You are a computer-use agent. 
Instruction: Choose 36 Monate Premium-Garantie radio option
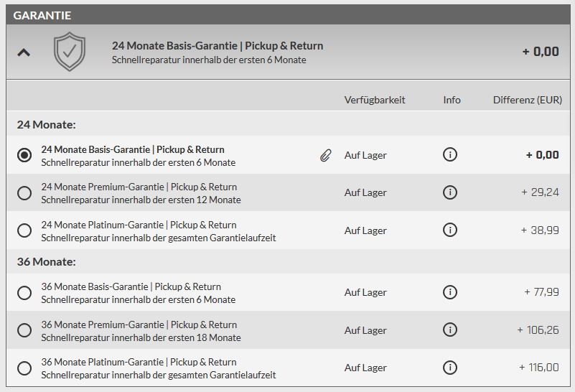24,330
